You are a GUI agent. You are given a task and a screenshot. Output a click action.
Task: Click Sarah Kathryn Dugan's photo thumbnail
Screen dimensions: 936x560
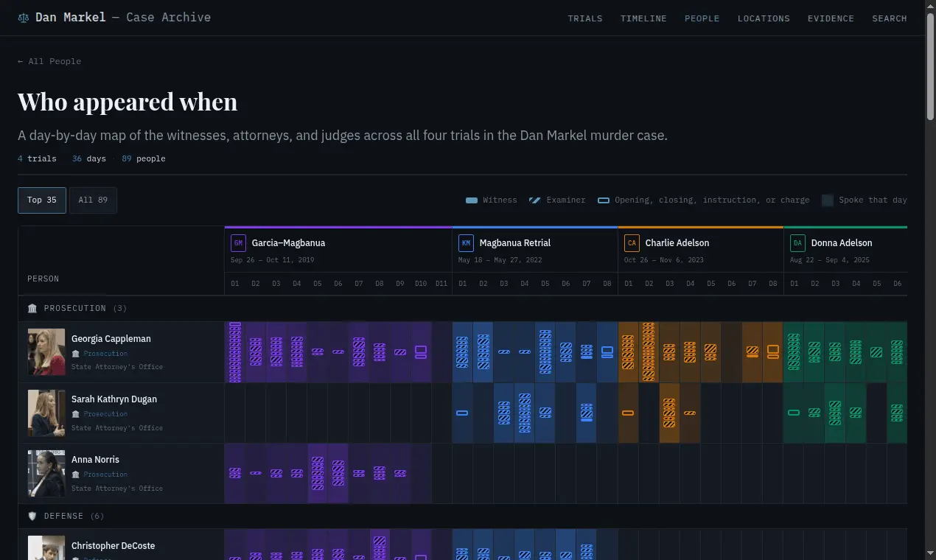(x=46, y=413)
